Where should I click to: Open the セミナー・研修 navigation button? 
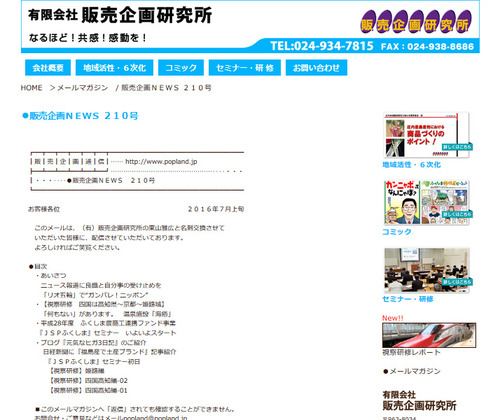tap(245, 68)
